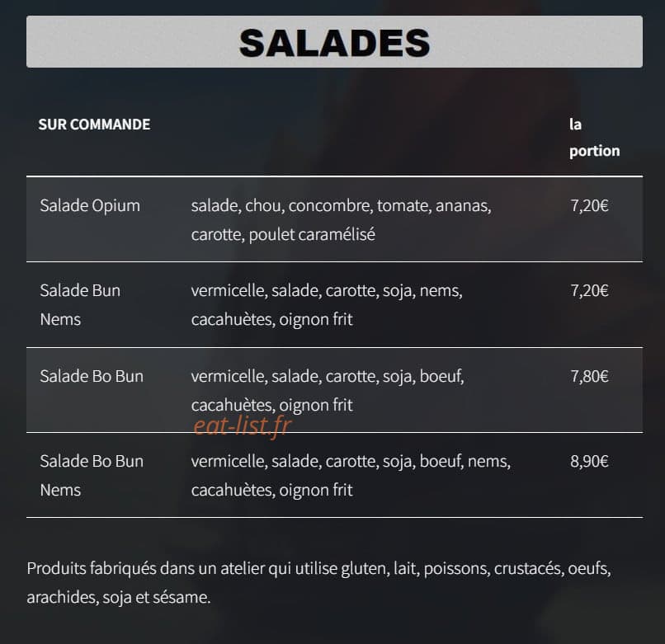665x644 pixels.
Task: Click the Salade Opium 7,20€ price
Action: [x=589, y=205]
